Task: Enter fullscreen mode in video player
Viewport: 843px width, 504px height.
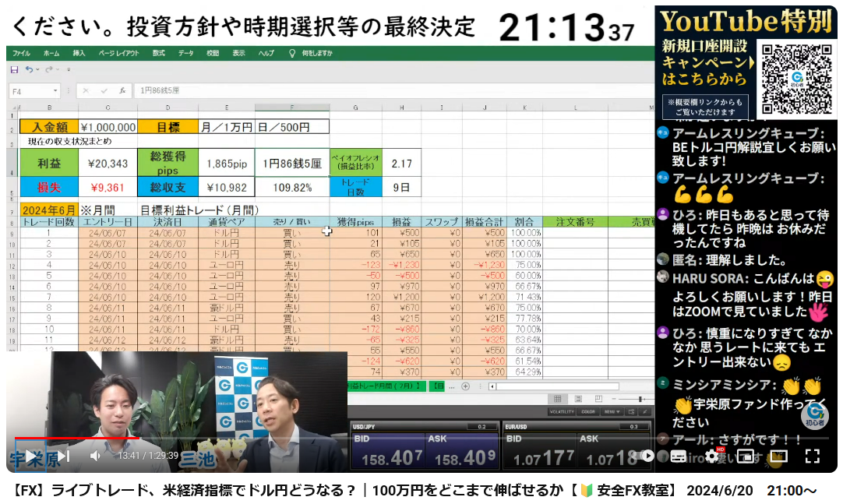Action: (812, 456)
